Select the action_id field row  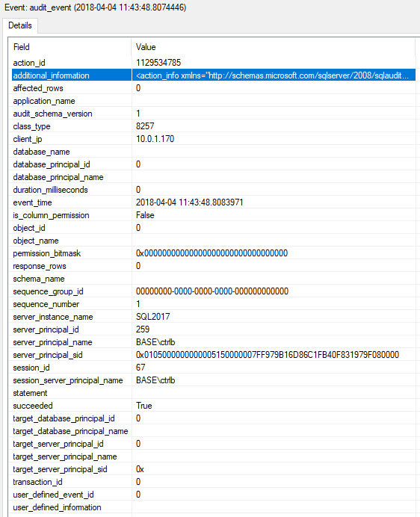tap(214, 63)
